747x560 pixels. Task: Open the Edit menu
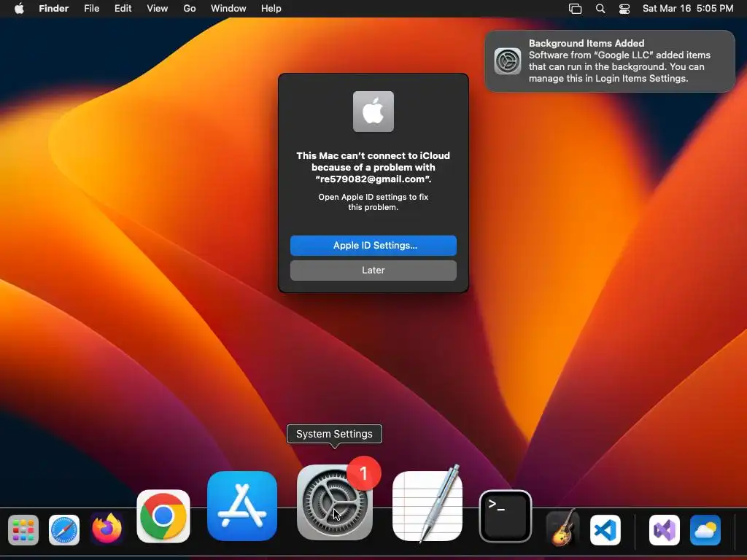pos(123,9)
